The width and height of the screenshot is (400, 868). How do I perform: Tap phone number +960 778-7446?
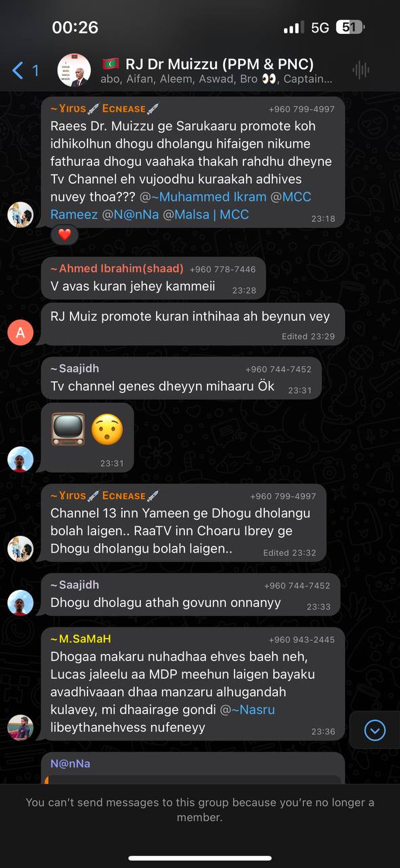pos(222,269)
